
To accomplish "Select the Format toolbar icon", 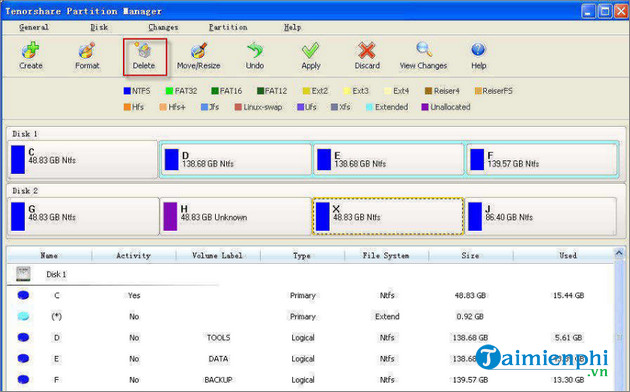I will (87, 50).
